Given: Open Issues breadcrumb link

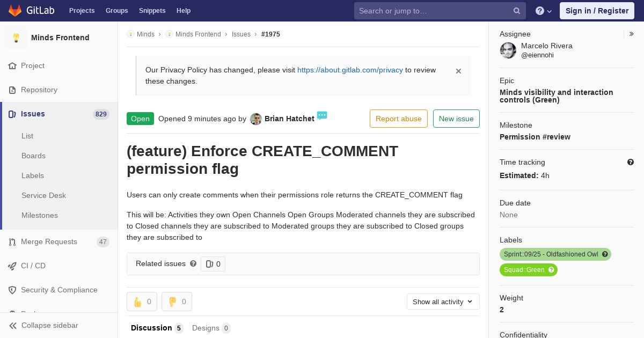Looking at the screenshot, I should coord(241,34).
